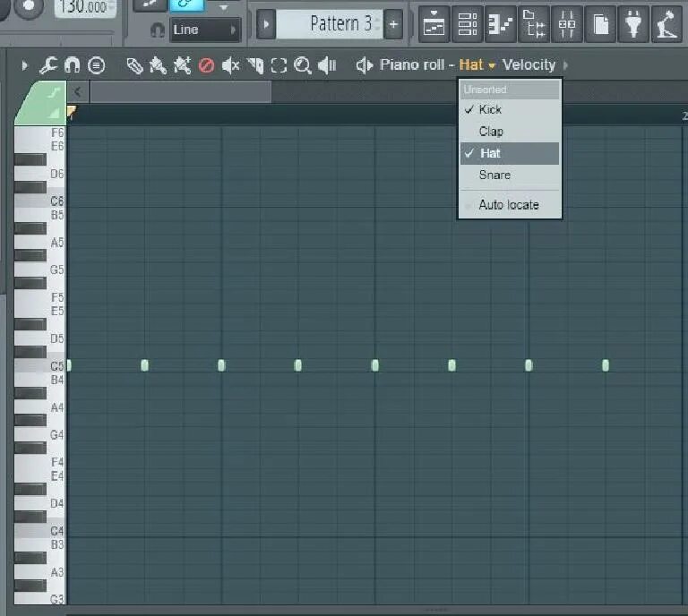Select the Pattern 3 selector
688x616 pixels.
pos(330,23)
